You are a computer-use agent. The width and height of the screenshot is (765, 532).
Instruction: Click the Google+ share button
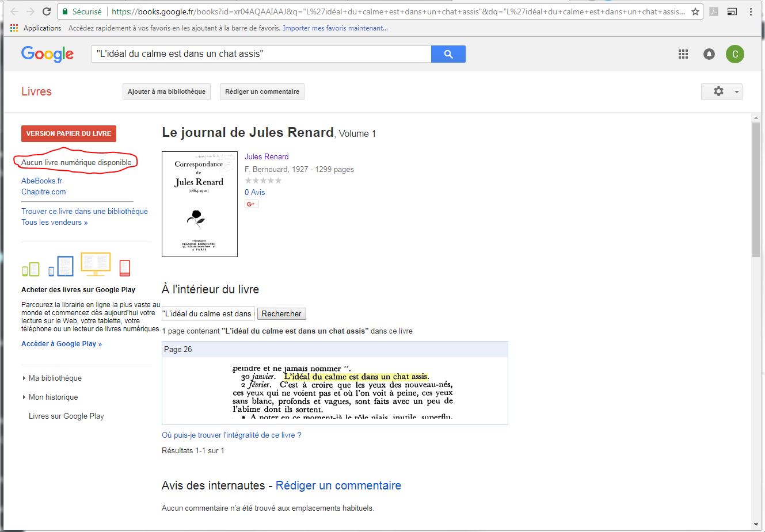pos(252,204)
